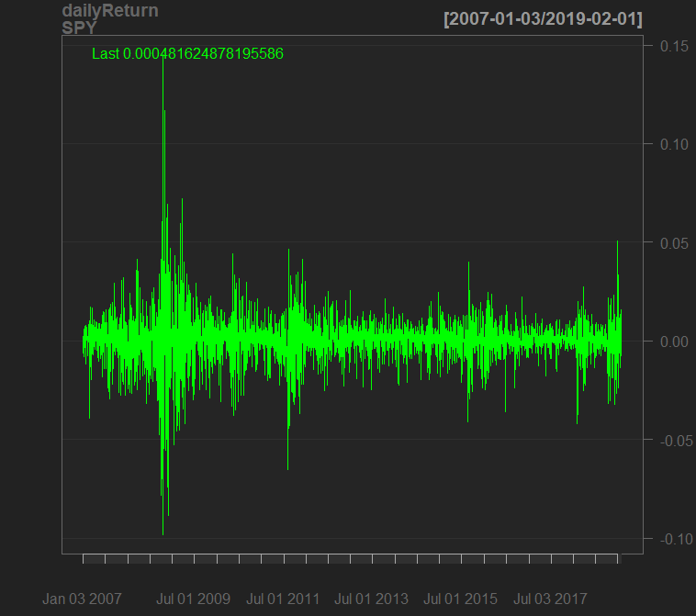Click the date range label 2007-01-03/2019-02-01
The image size is (696, 616).
543,19
